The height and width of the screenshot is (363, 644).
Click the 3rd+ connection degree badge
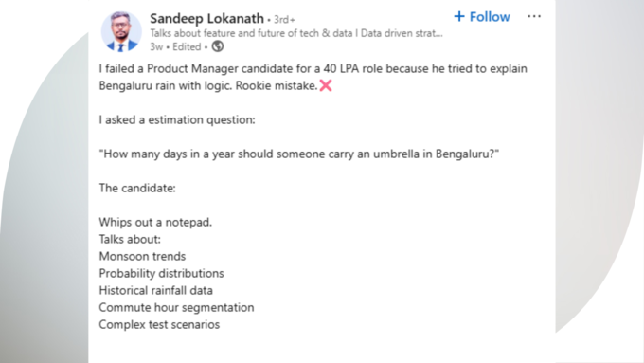284,19
